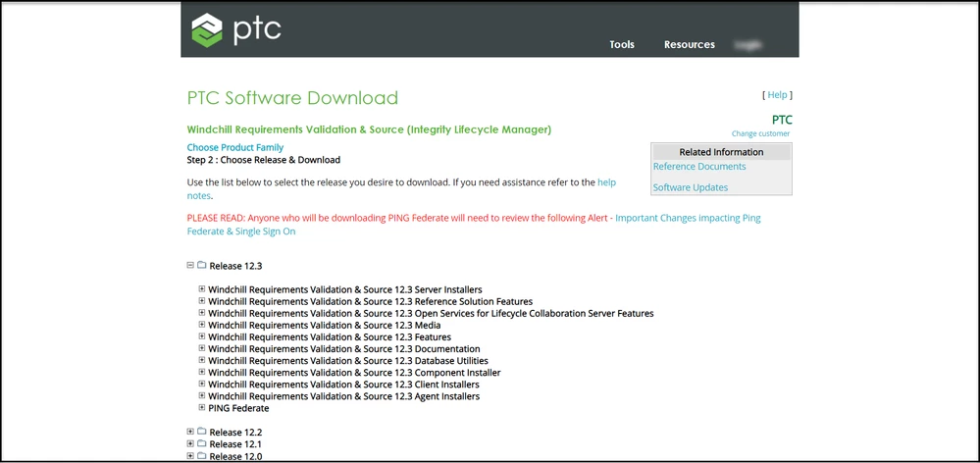
Task: Go back to Choose Product Family
Action: (235, 147)
